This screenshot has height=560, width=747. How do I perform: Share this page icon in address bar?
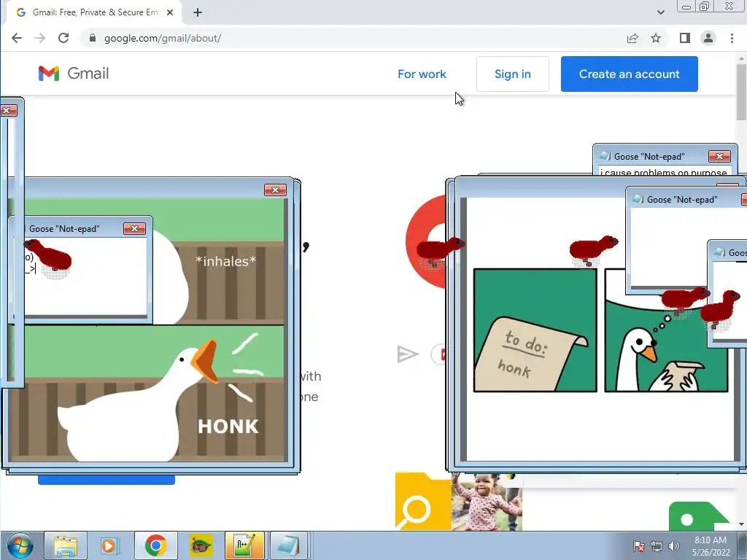click(632, 38)
